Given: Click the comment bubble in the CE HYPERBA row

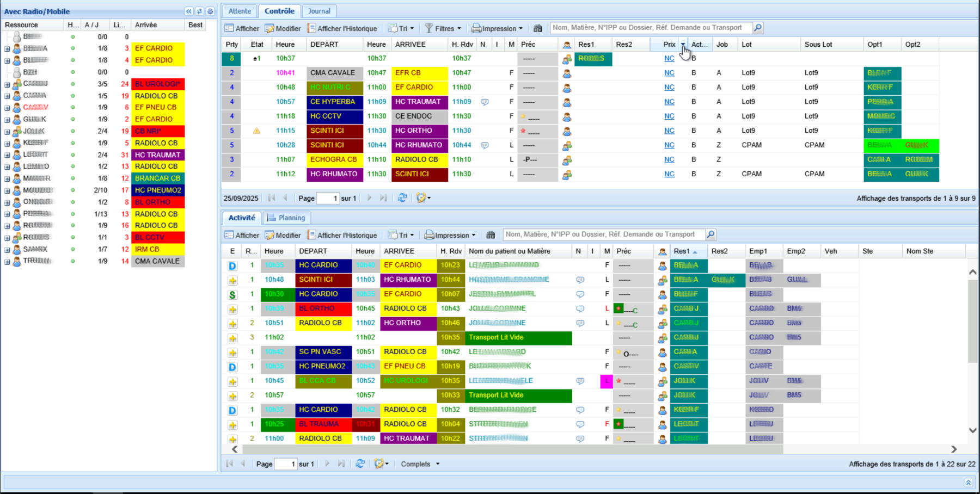Looking at the screenshot, I should tap(485, 102).
